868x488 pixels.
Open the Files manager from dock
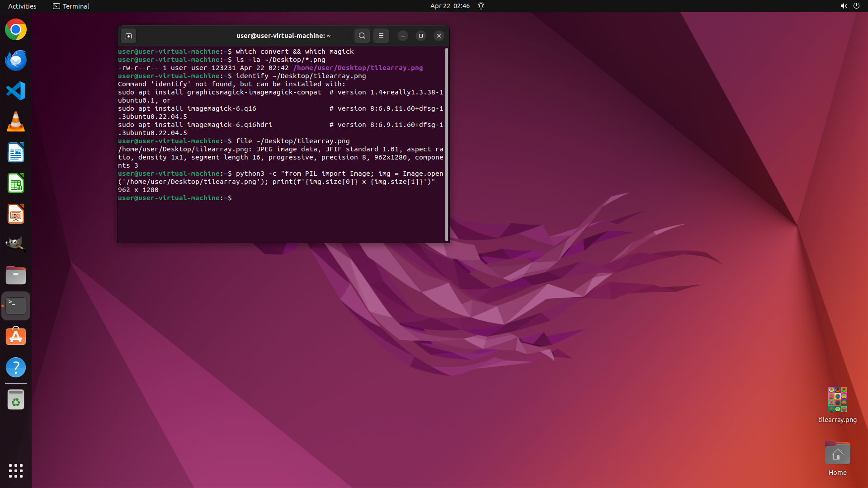16,275
